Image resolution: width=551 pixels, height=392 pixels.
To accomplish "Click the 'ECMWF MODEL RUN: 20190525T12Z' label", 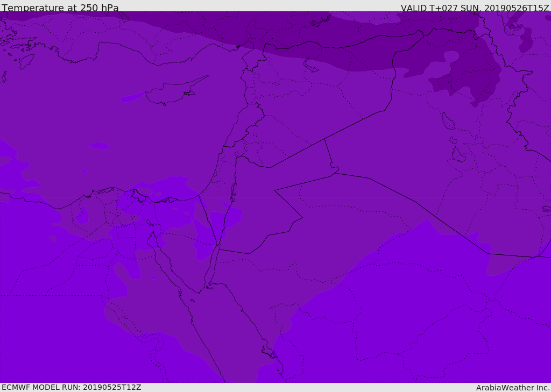I will tap(72, 387).
